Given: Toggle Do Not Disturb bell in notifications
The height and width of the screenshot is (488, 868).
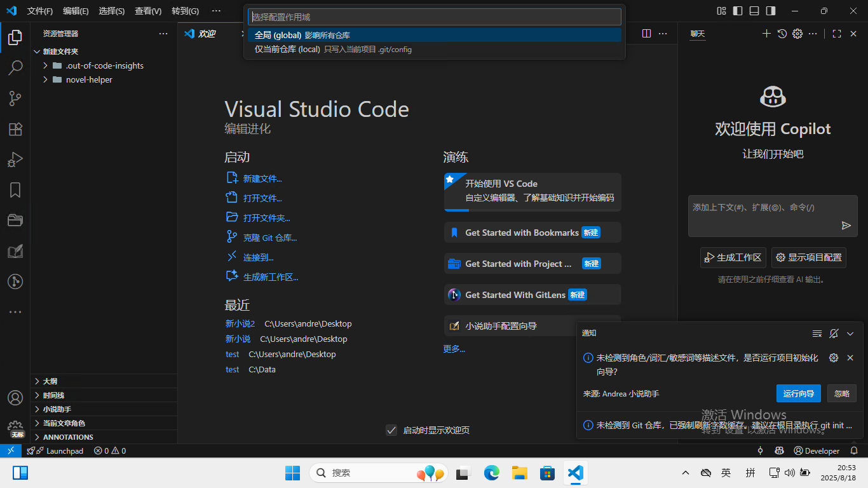Looking at the screenshot, I should coord(834,334).
